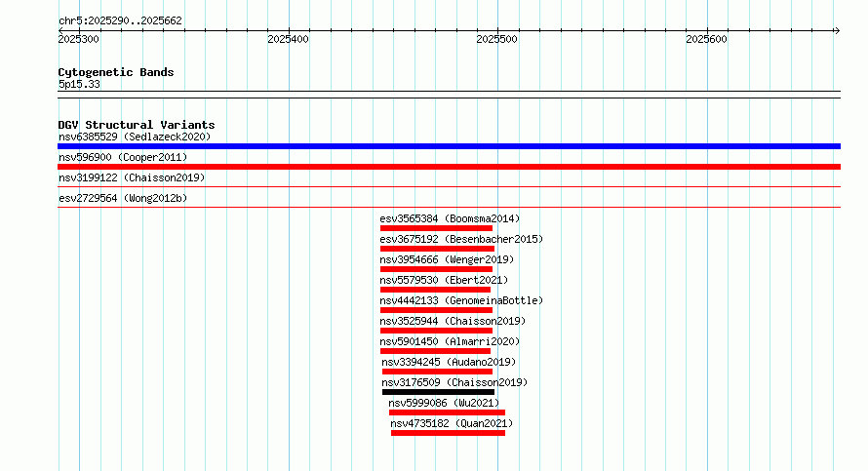The height and width of the screenshot is (471, 868).
Task: Click the esv2729564 (Wong2012b) label
Action: 123,198
